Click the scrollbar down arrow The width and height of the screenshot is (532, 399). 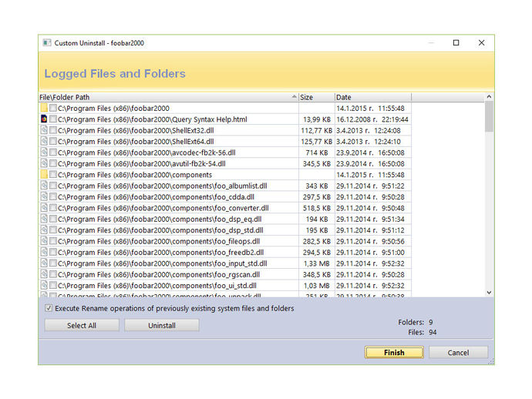pos(489,293)
